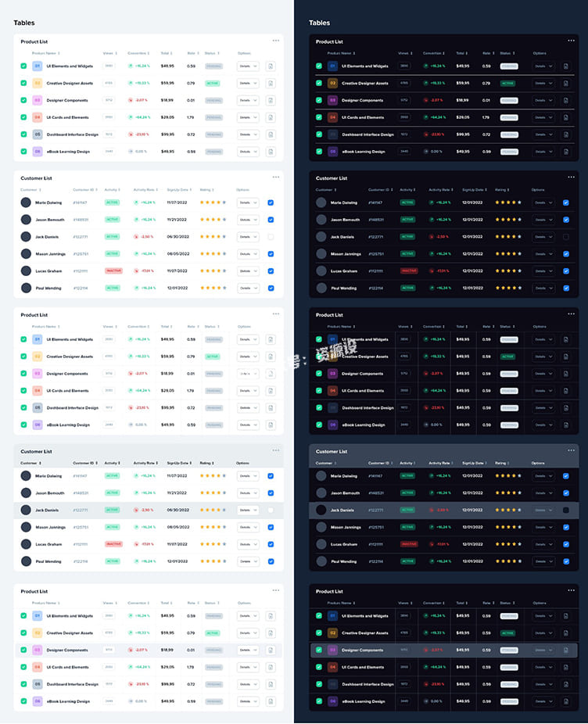Open three-dot menu of top light Product List
This screenshot has width=588, height=724.
(x=275, y=40)
